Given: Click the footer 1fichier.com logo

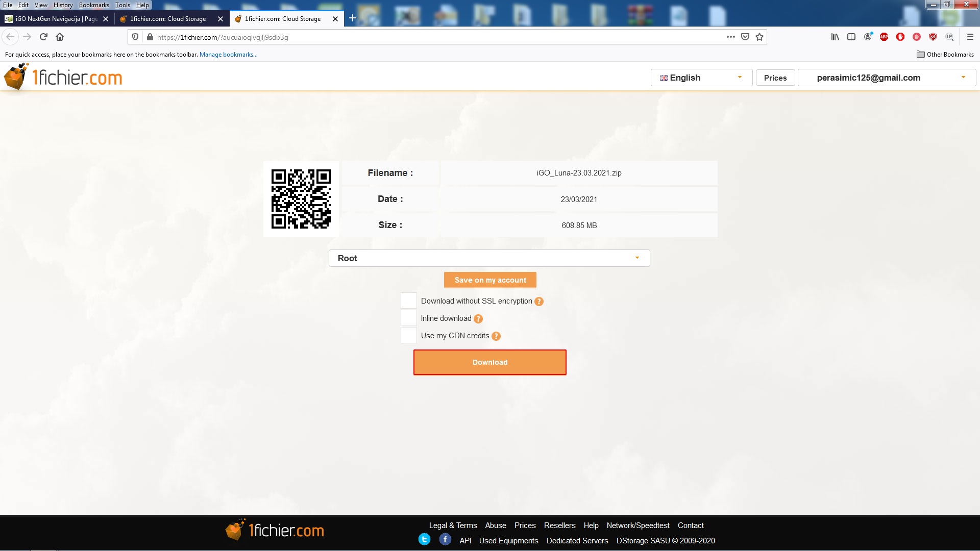Looking at the screenshot, I should point(275,530).
